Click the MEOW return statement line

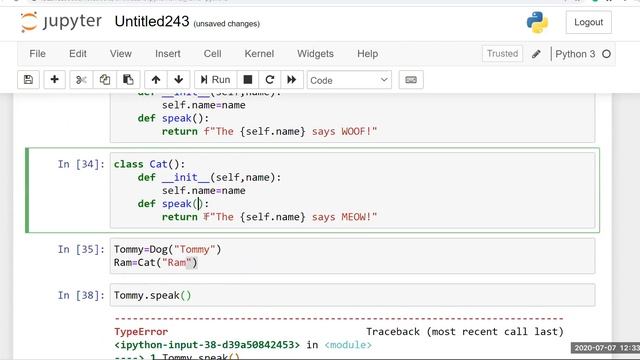coord(269,217)
